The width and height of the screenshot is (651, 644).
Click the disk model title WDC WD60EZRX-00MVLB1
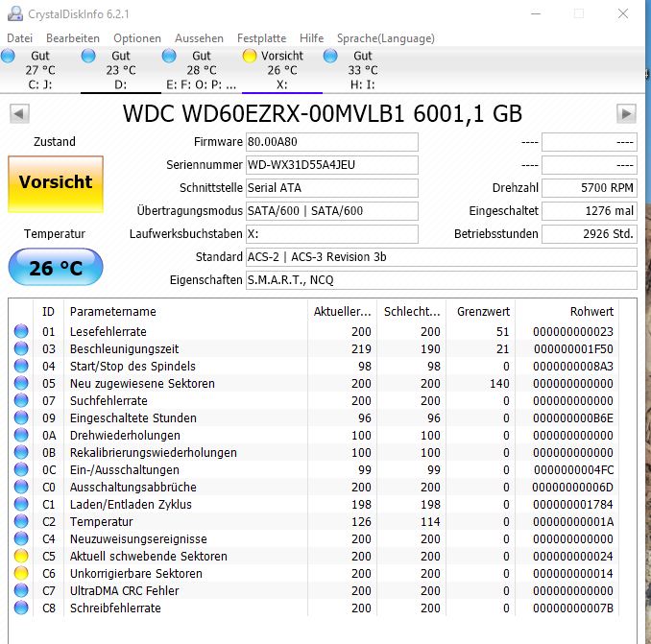323,113
